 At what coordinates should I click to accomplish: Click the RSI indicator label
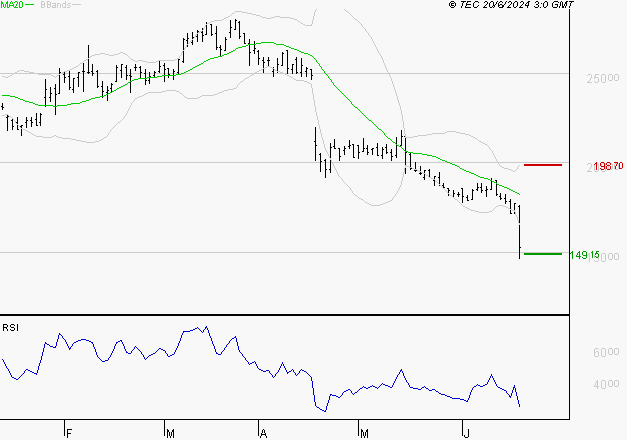coord(10,328)
